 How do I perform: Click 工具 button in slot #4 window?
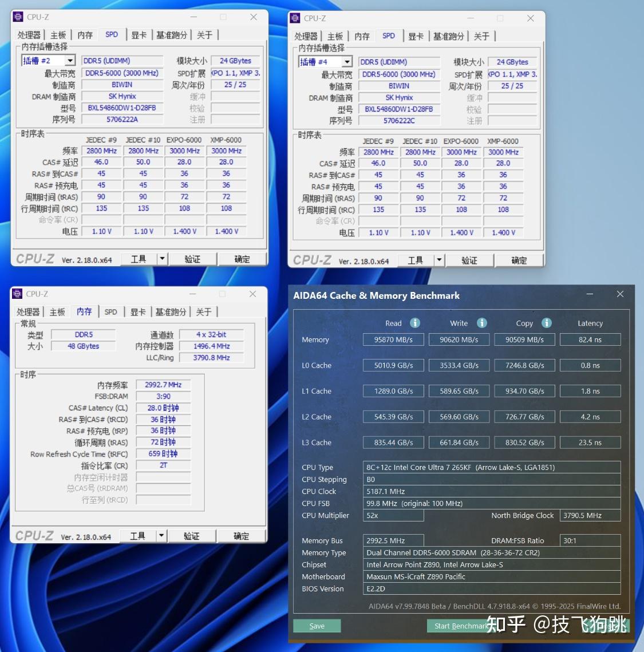[x=416, y=260]
